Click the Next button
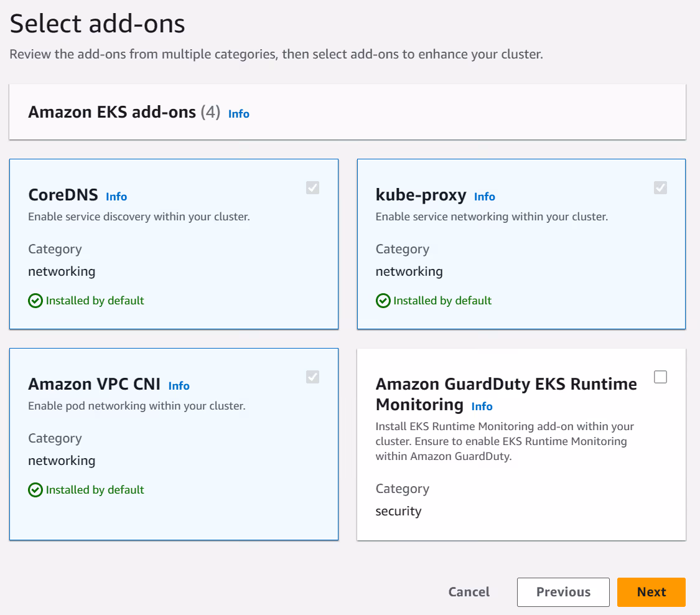700x615 pixels. click(x=651, y=592)
